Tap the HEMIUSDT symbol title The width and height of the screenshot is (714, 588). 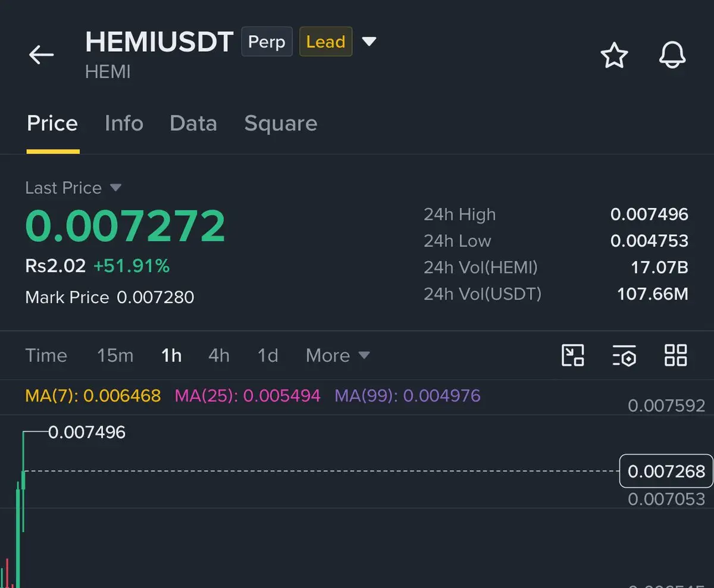(159, 42)
